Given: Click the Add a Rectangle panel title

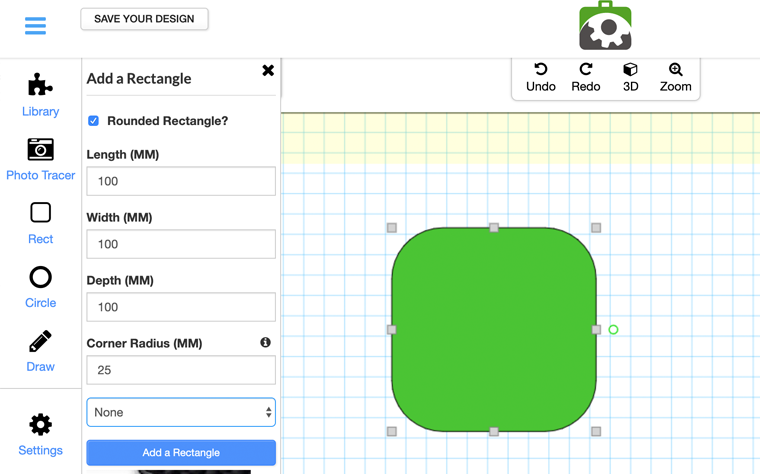Looking at the screenshot, I should [x=139, y=79].
